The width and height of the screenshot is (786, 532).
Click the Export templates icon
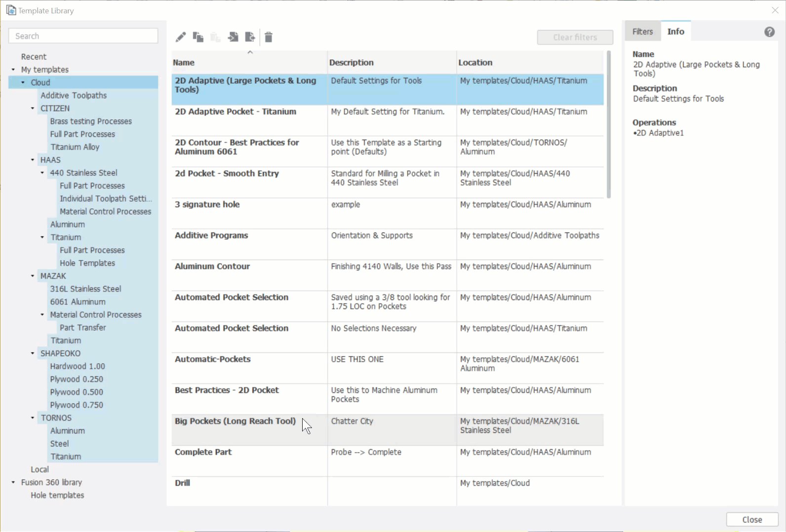250,37
